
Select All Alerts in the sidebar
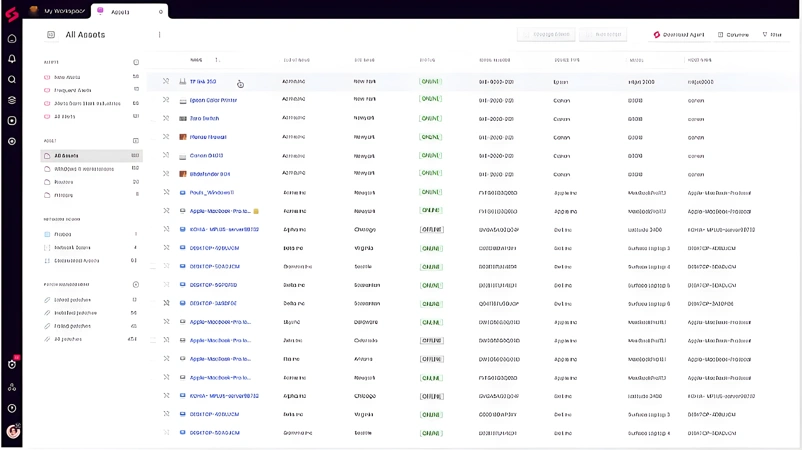tap(64, 117)
